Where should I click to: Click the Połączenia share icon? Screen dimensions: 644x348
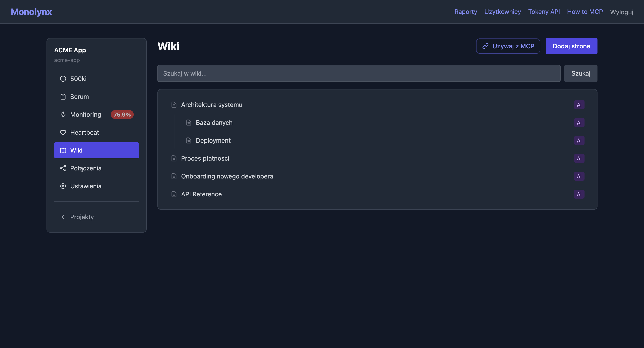63,168
